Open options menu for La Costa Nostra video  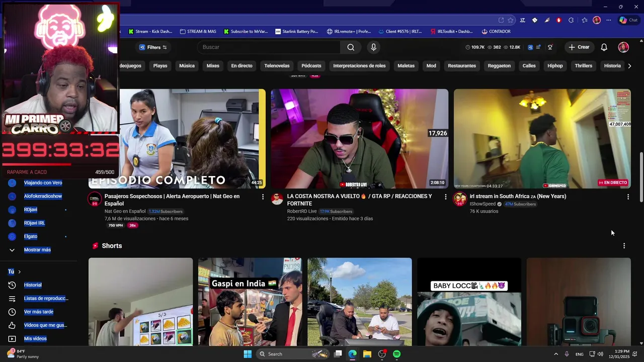click(x=445, y=197)
